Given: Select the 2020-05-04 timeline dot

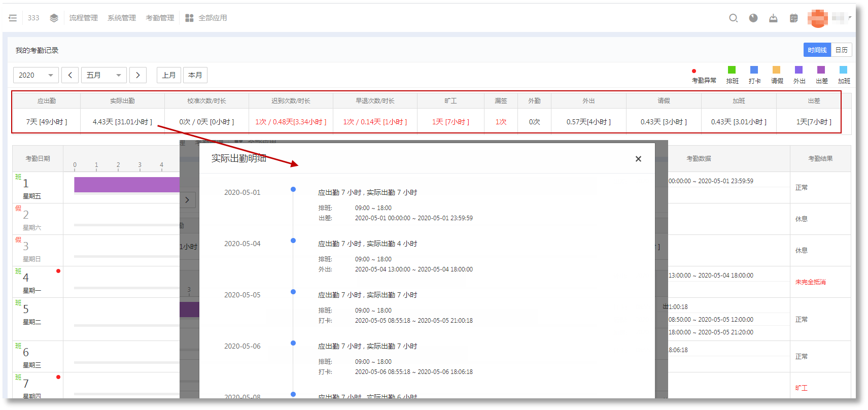Looking at the screenshot, I should pyautogui.click(x=293, y=241).
